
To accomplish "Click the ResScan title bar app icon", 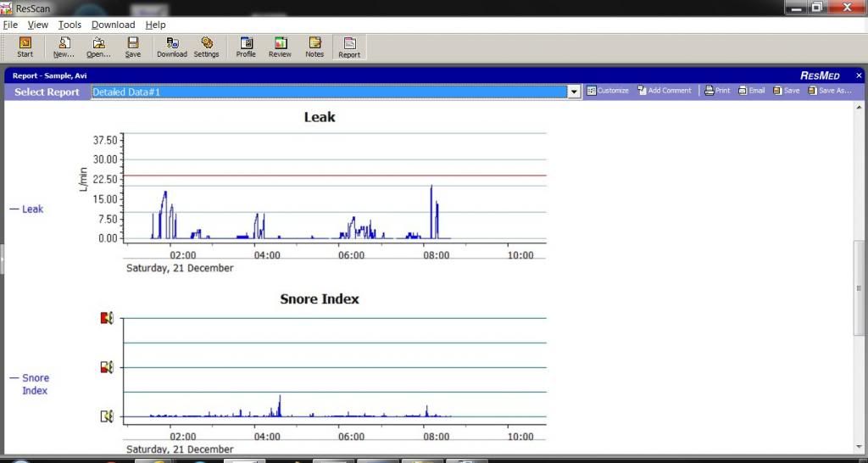I will (6, 8).
